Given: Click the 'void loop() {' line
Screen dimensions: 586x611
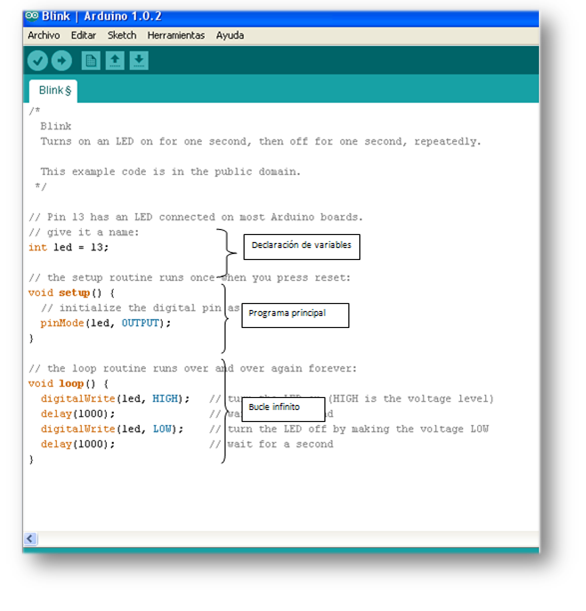Looking at the screenshot, I should (x=68, y=383).
